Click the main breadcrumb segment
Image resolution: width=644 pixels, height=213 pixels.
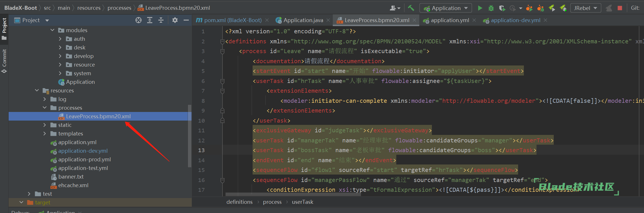(64, 8)
